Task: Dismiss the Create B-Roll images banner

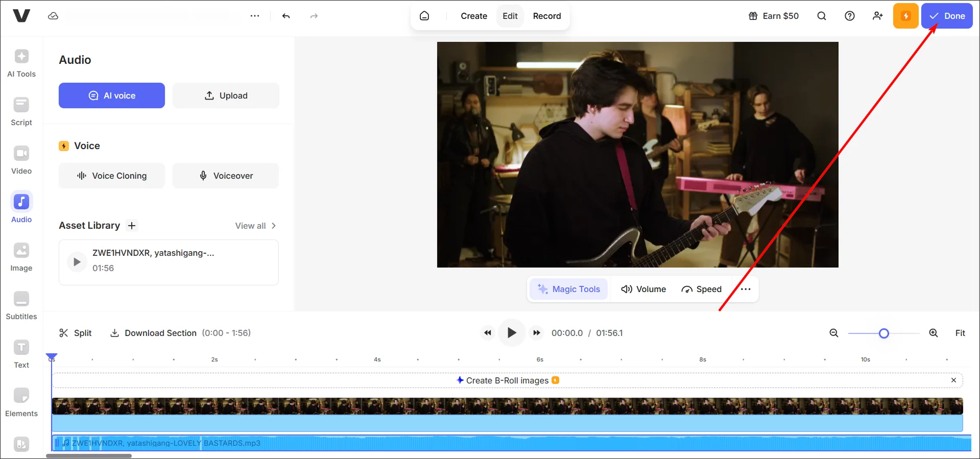Action: pos(953,380)
